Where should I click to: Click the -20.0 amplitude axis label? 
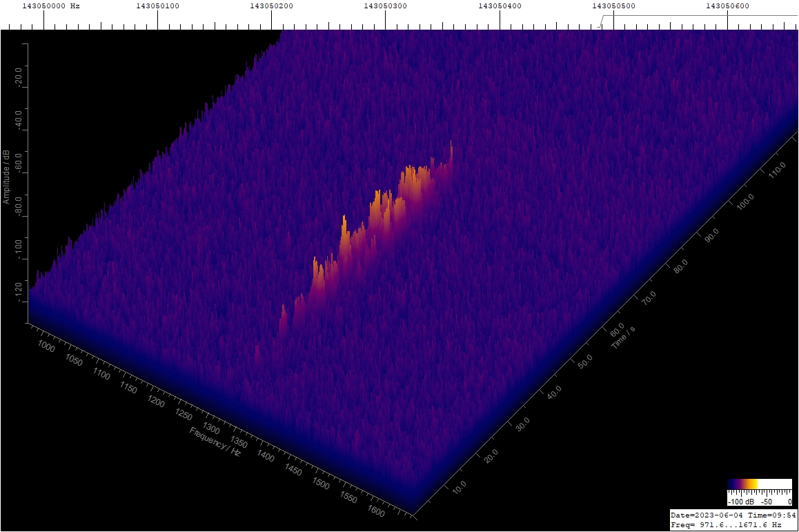tap(19, 77)
